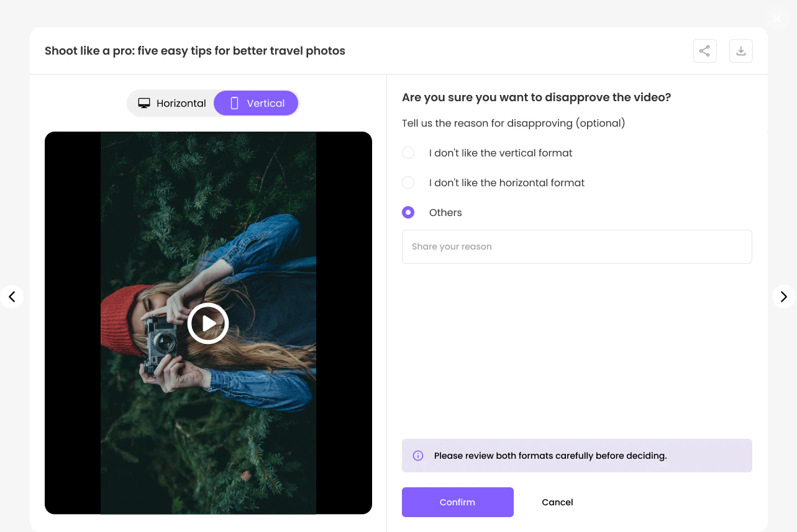797x532 pixels.
Task: Go to previous video with left arrow
Action: (x=12, y=297)
